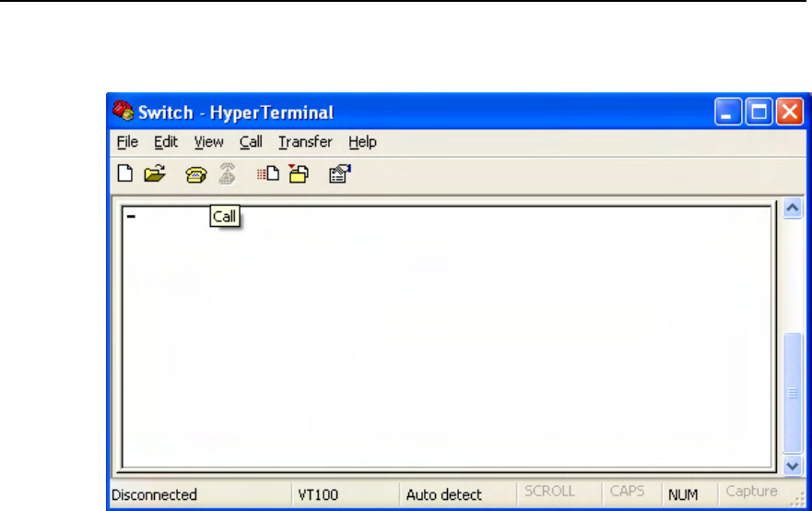The height and width of the screenshot is (511, 812).
Task: Click the Send file toolbar icon
Action: coord(267,173)
